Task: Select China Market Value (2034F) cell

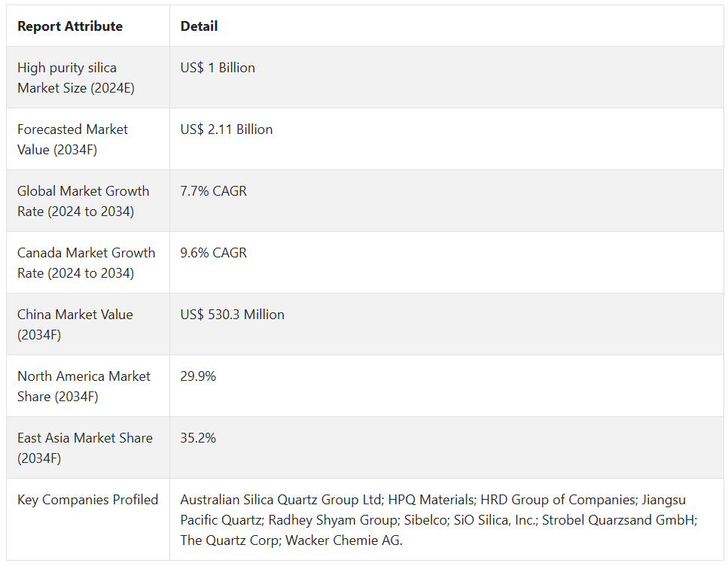Action: tap(75, 324)
